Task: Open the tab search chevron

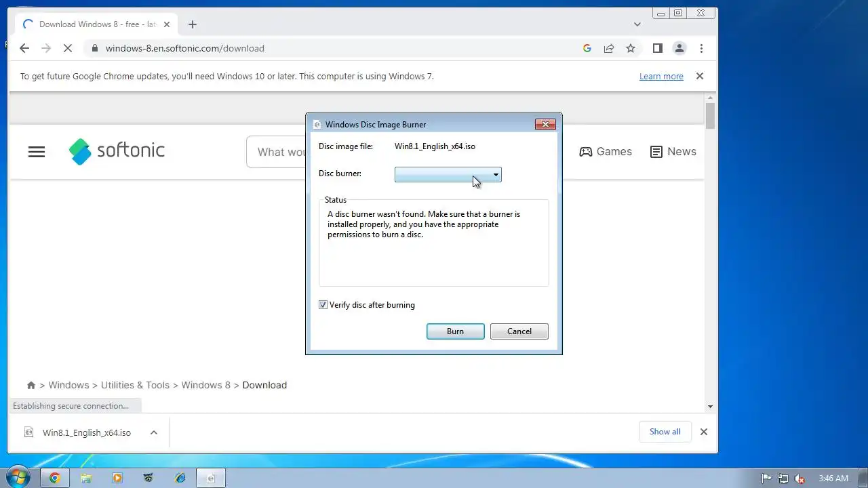Action: coord(637,24)
